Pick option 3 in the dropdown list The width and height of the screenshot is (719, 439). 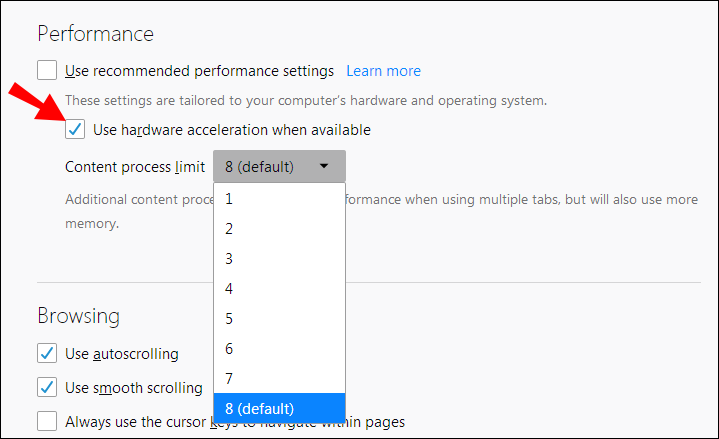pyautogui.click(x=279, y=258)
